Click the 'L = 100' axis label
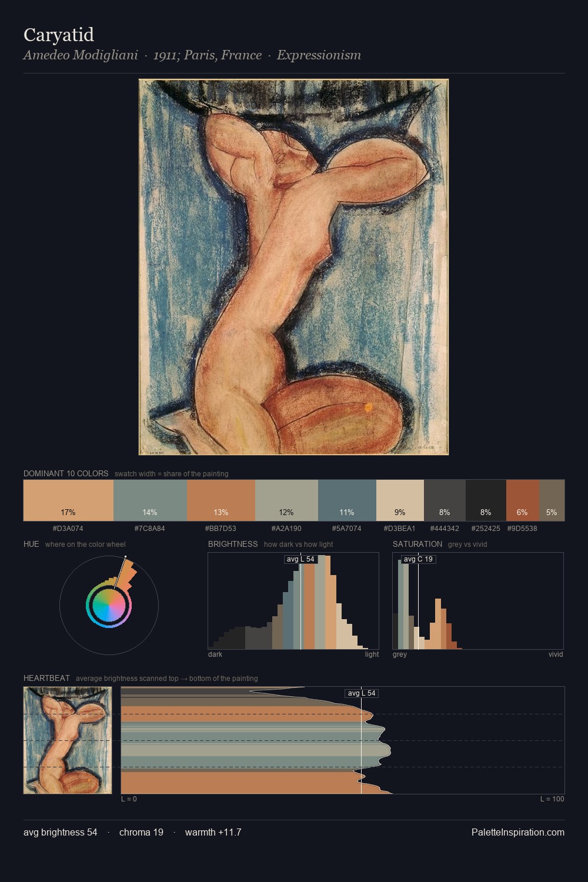588x882 pixels. (x=552, y=799)
